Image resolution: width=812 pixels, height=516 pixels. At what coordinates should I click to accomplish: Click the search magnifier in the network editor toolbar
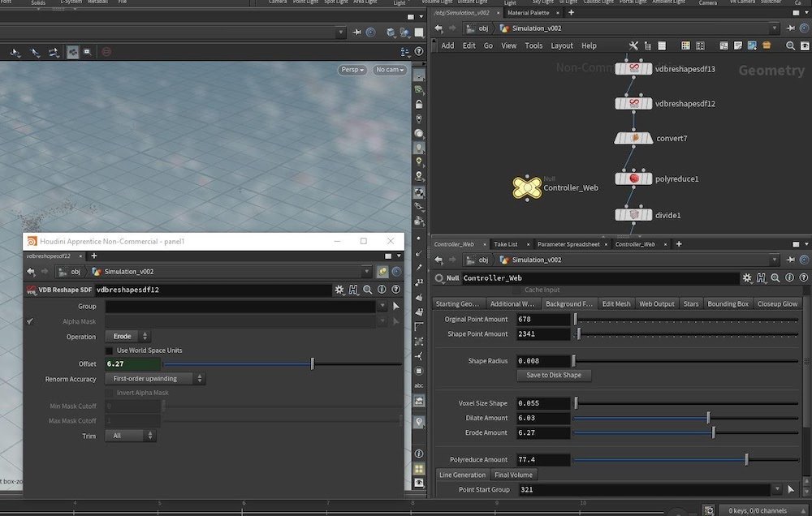pos(789,46)
